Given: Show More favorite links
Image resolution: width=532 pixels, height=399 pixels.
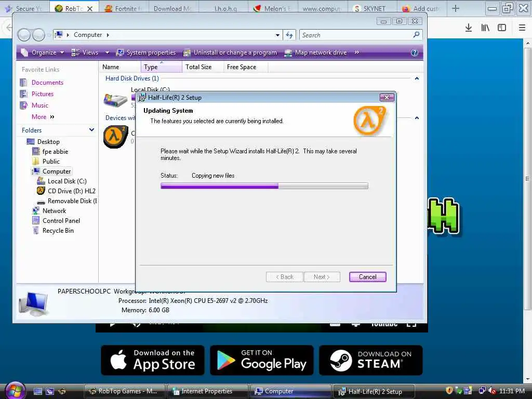Looking at the screenshot, I should (43, 117).
